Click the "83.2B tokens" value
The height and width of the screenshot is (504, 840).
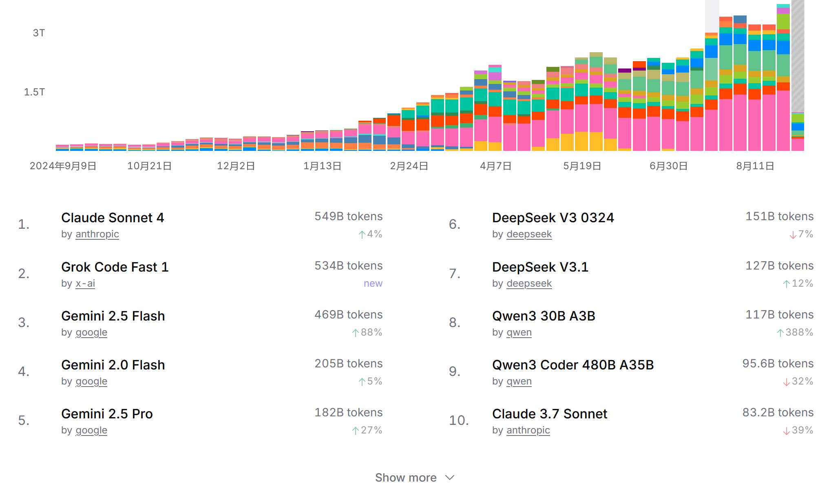coord(778,413)
